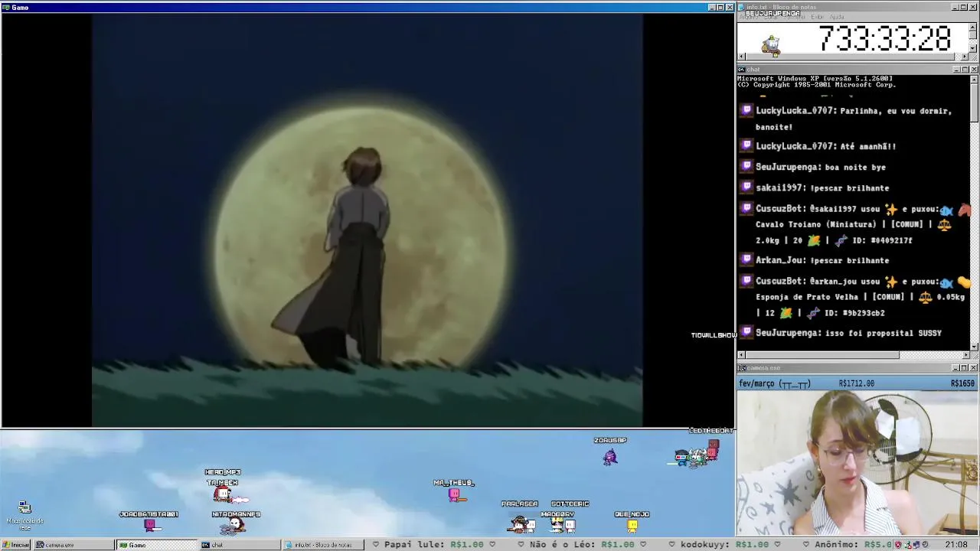Click the notepad horizontal scrollbar right arrow
980x551 pixels.
click(x=965, y=57)
